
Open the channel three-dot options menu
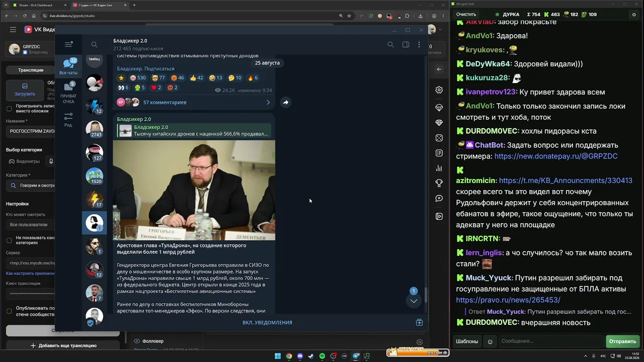[x=419, y=45]
